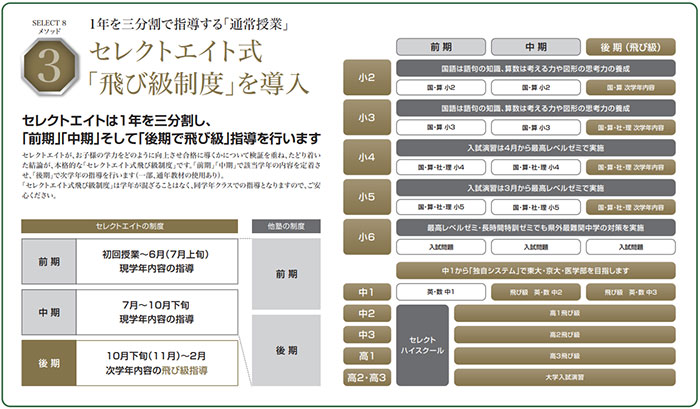This screenshot has width=700, height=409.
Task: Click 国・算 小2 box under 中期 column
Action: point(536,88)
